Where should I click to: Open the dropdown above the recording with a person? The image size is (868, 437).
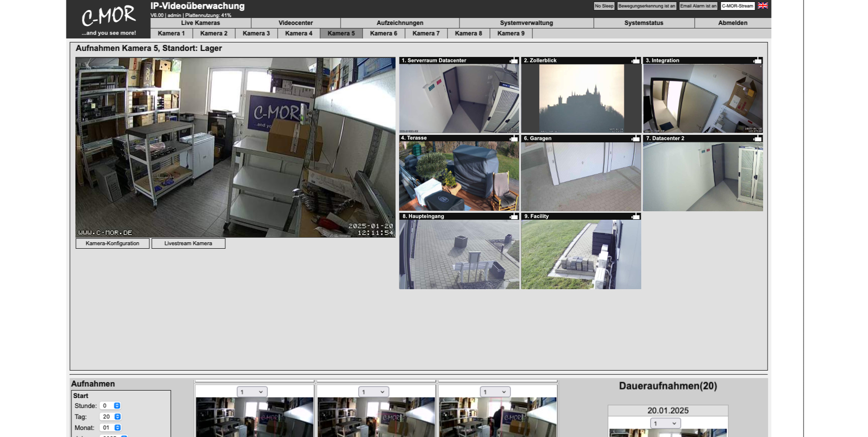click(x=495, y=392)
